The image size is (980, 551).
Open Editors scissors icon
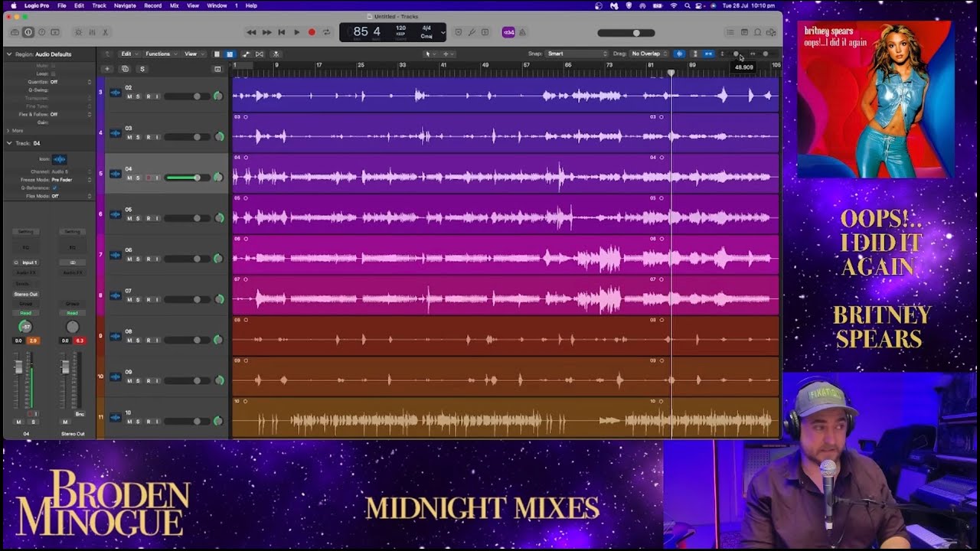pyautogui.click(x=105, y=32)
